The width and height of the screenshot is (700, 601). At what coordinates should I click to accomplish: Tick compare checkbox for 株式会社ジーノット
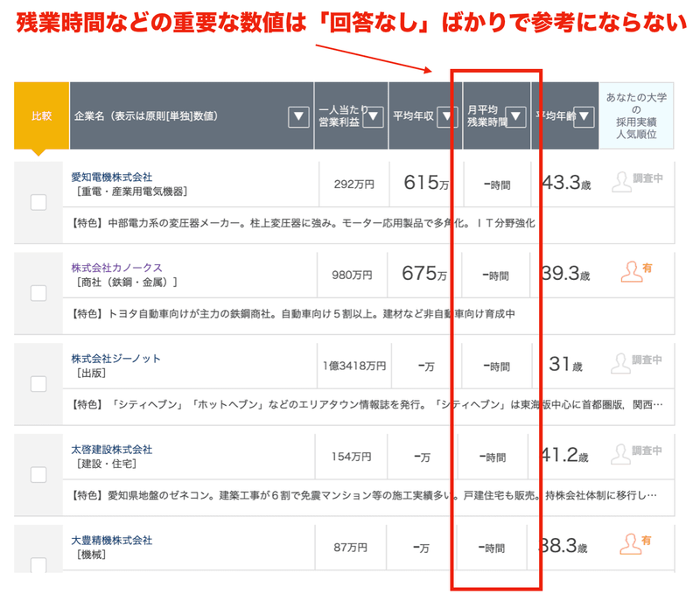click(38, 384)
